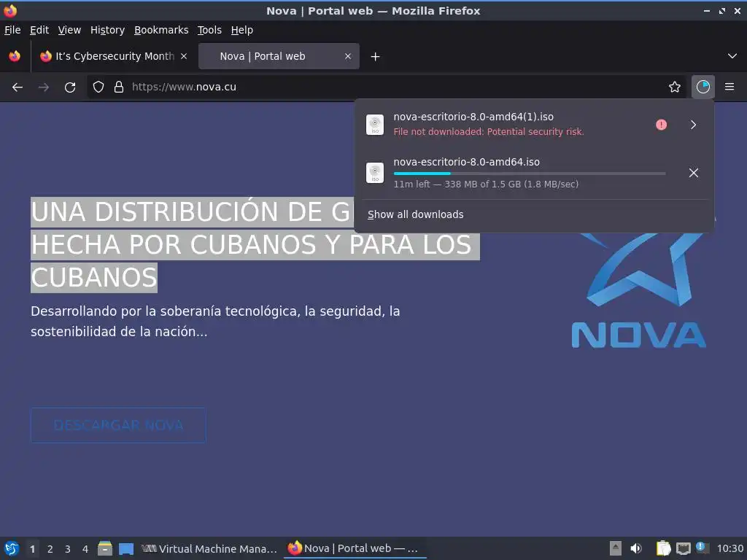Click the UNA DISTRIBUCIÓN heading text
Viewport: 747px width, 560px height.
click(x=255, y=244)
